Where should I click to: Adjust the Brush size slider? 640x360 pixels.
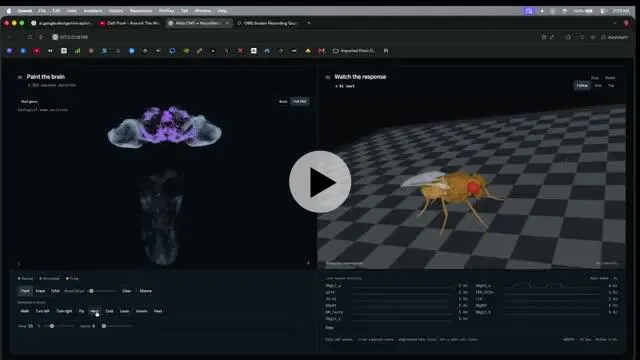pos(102,291)
